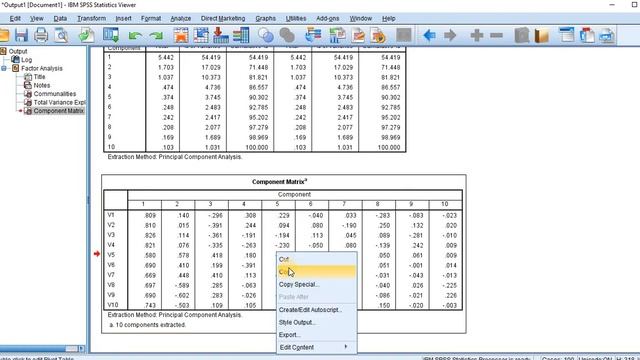The image size is (640, 360).
Task: Open the Window menu
Action: tap(361, 18)
